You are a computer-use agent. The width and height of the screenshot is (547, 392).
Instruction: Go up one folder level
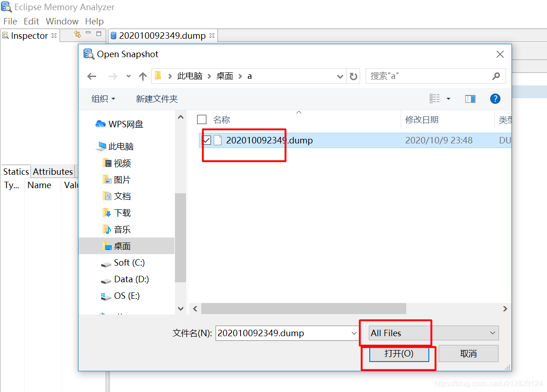(143, 76)
